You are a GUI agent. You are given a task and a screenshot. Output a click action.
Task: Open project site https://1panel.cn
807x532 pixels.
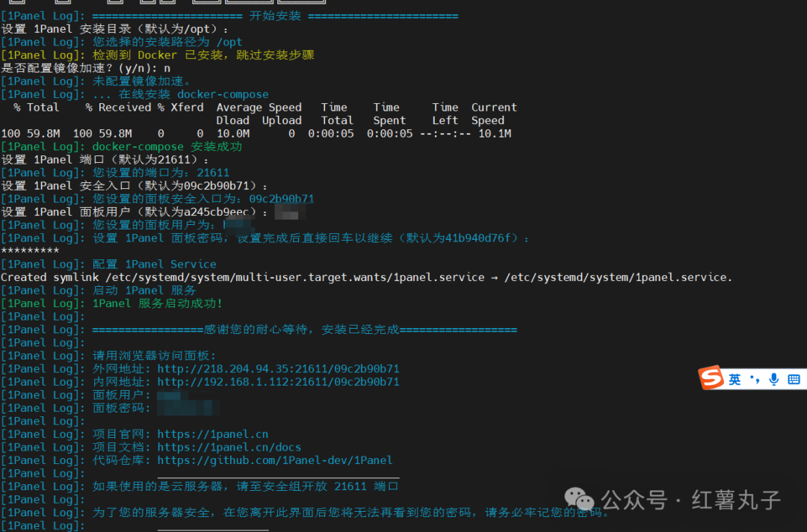tap(212, 434)
